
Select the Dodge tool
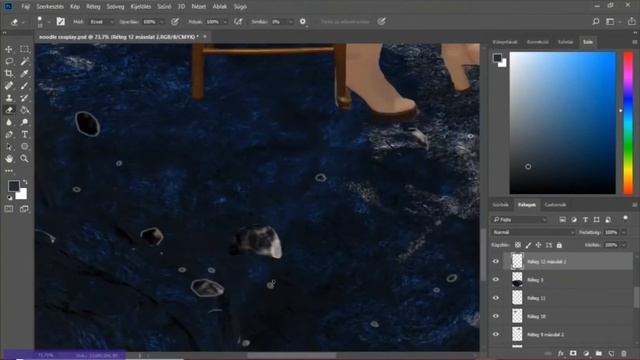[24, 122]
